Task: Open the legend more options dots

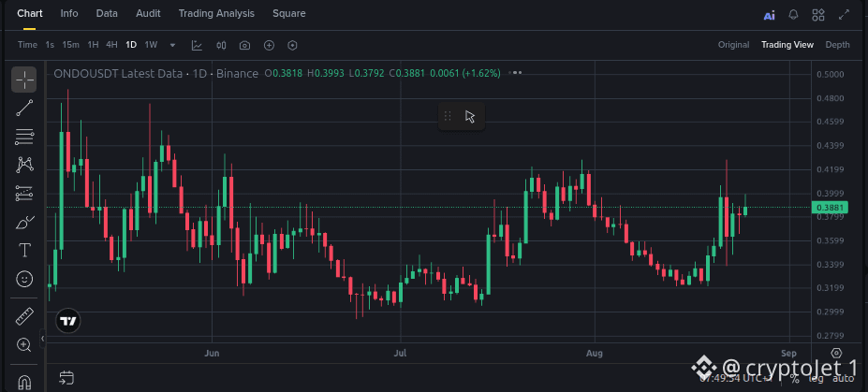Action: (515, 72)
